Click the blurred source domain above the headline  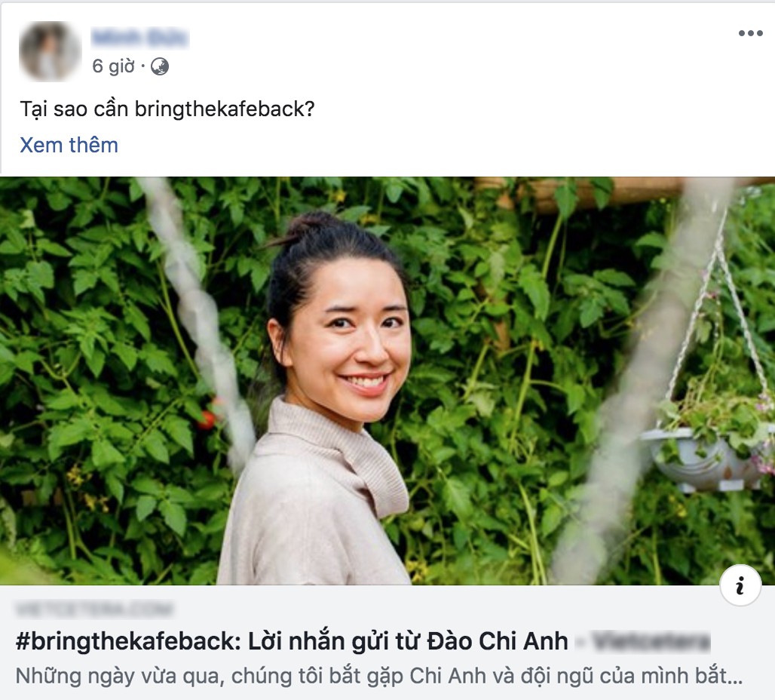(x=95, y=609)
